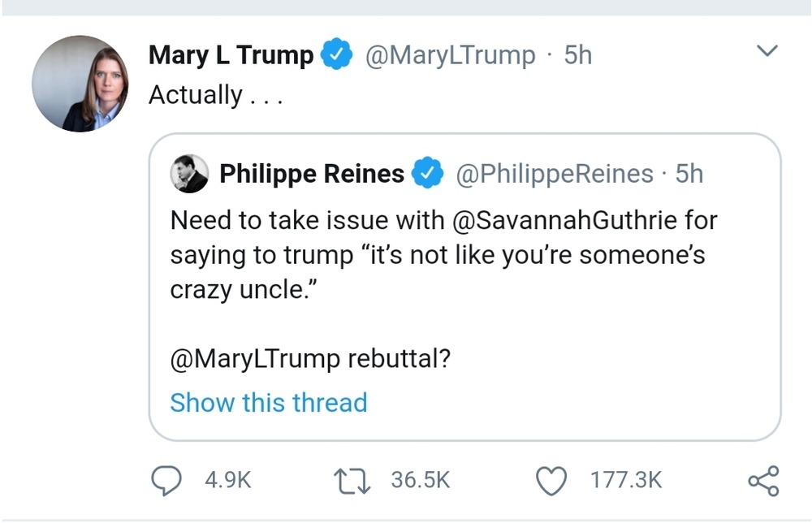Click the reply speech bubble icon

[166, 480]
